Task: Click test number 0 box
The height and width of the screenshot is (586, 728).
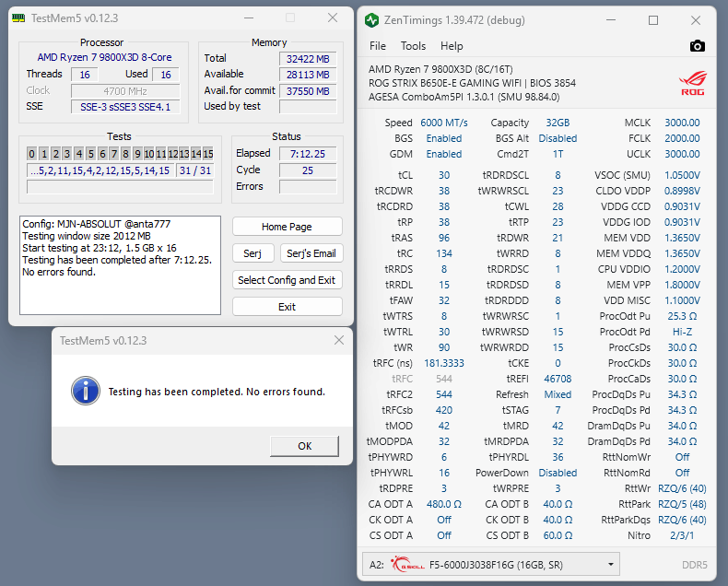Action: coord(31,154)
